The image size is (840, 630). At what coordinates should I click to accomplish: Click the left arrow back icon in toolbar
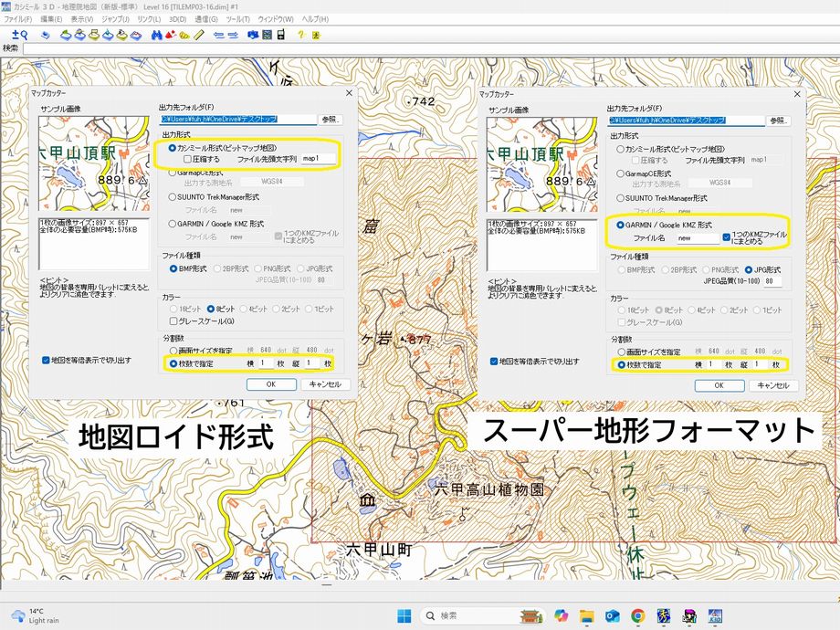[x=218, y=35]
